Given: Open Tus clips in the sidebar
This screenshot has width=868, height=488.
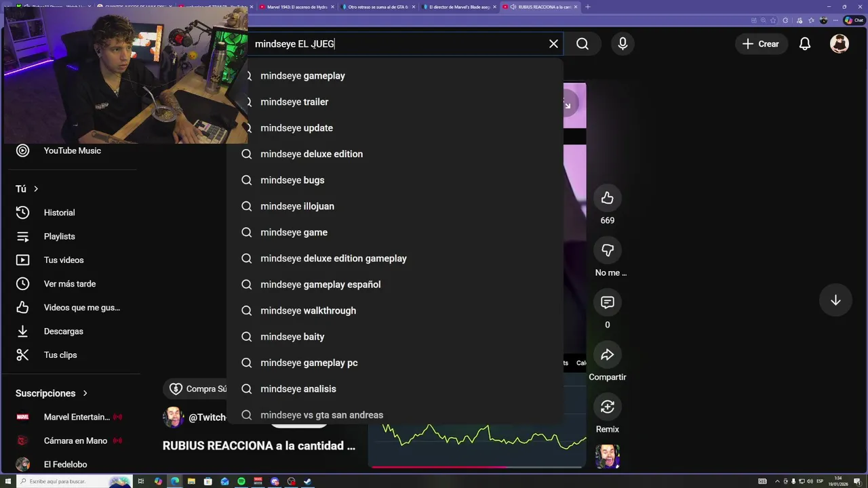Looking at the screenshot, I should point(71,355).
